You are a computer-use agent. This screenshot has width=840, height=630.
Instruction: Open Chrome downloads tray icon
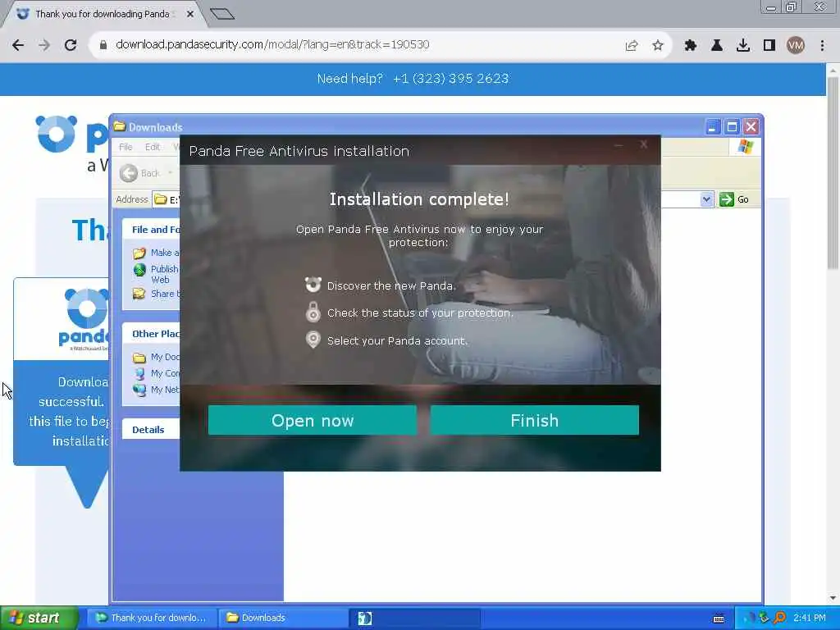[743, 46]
